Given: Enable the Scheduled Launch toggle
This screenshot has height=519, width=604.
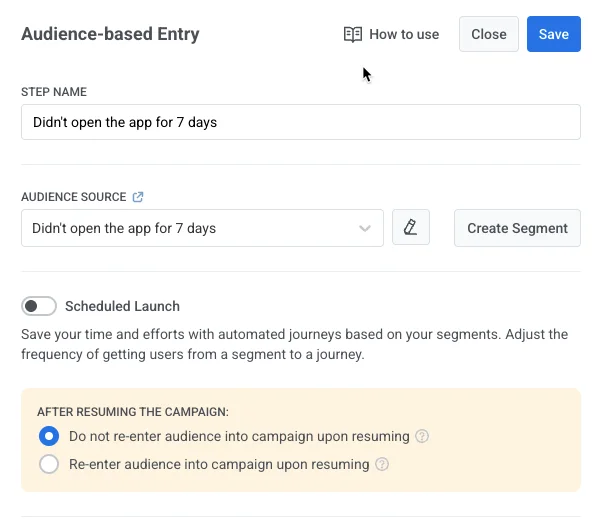Looking at the screenshot, I should 39,306.
